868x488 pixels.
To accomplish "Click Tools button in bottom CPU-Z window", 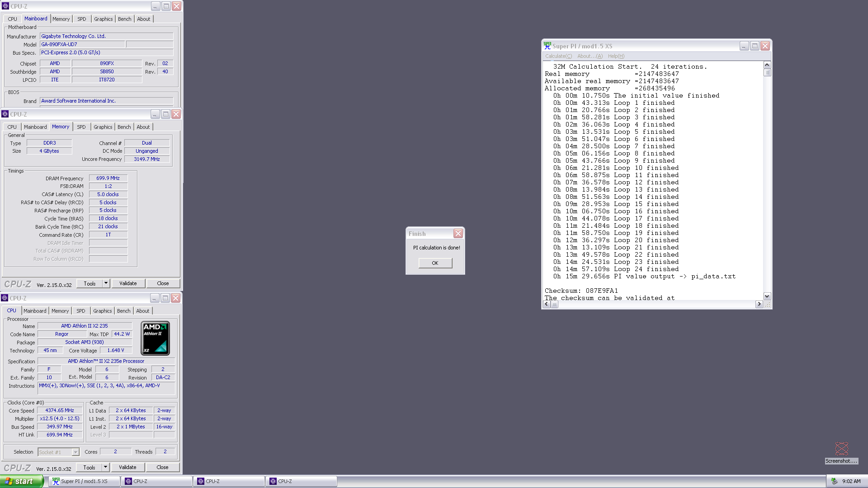I will coord(89,467).
